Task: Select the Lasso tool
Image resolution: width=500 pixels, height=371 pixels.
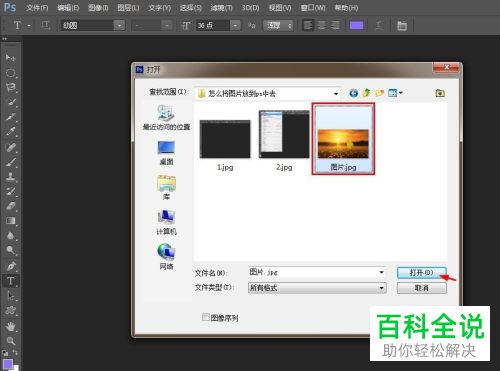Action: [10, 87]
